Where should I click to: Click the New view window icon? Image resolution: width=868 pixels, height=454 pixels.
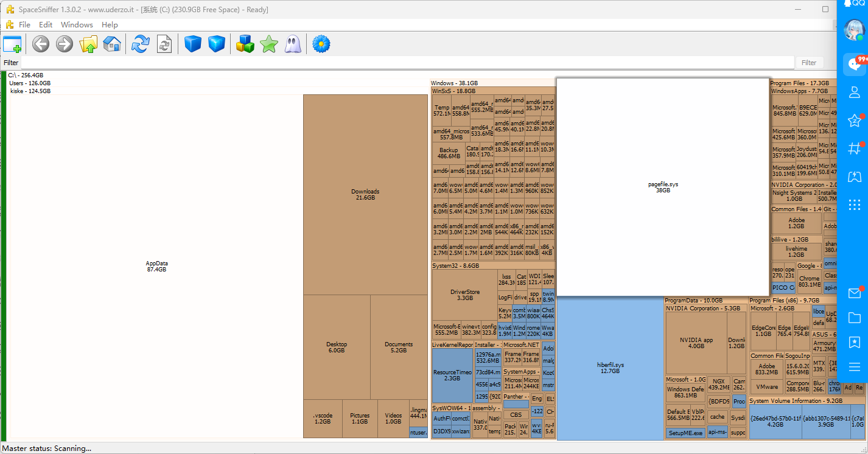pos(12,44)
